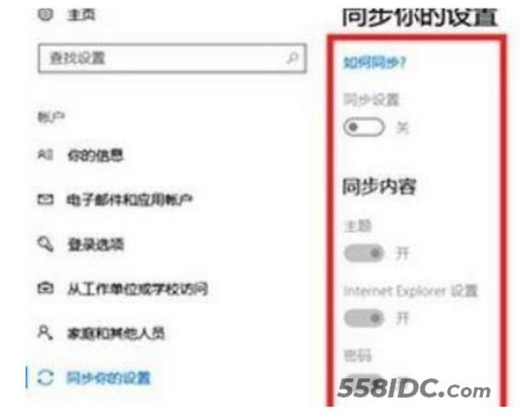
Task: Open 从工作单位或学校访问 page
Action: 137,288
